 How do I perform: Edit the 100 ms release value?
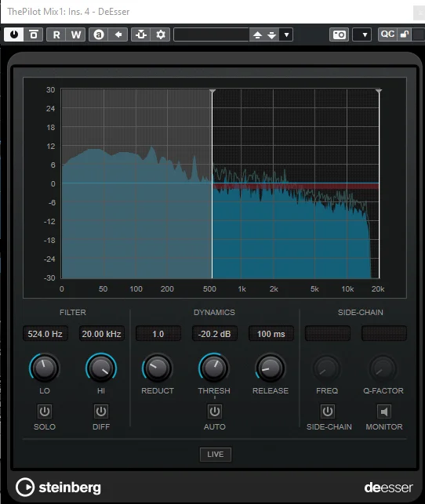(x=271, y=334)
